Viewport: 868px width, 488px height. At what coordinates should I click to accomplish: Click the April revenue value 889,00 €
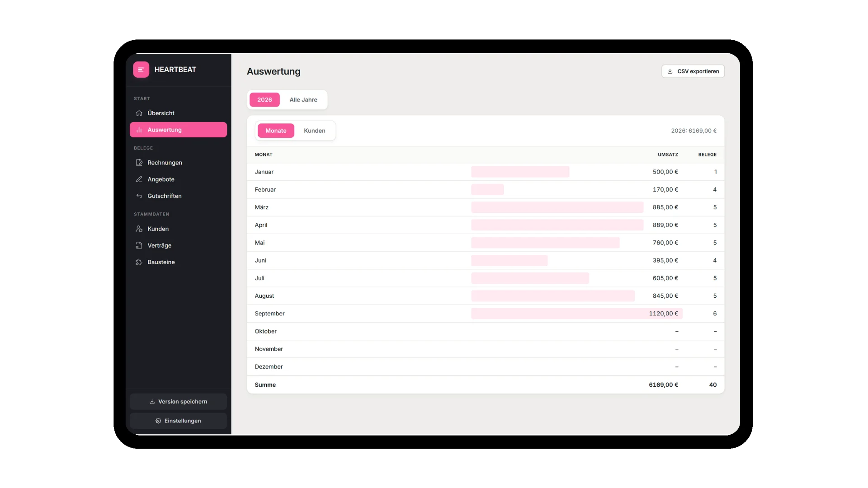pyautogui.click(x=665, y=225)
